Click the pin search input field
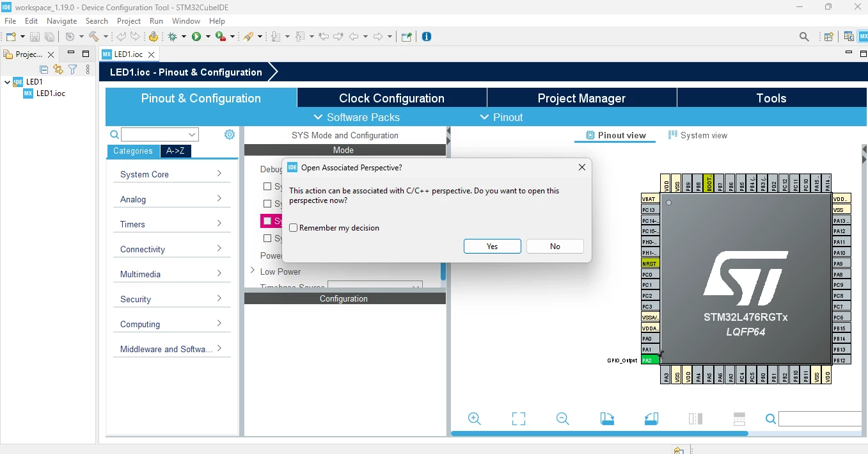Screen dimensions: 868x454 point(821,419)
